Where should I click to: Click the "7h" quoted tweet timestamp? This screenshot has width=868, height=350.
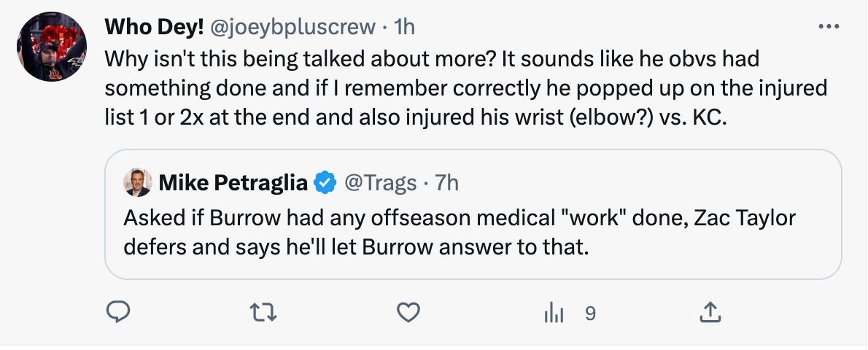(446, 183)
